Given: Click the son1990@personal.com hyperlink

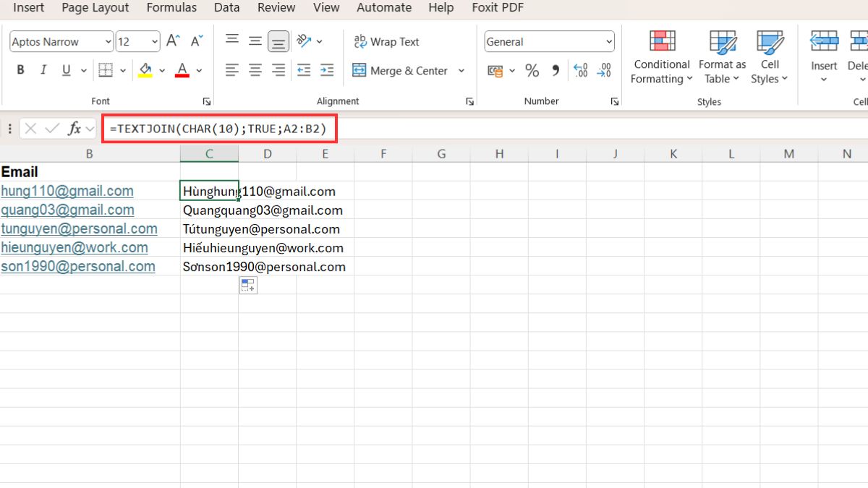Looking at the screenshot, I should coord(77,266).
